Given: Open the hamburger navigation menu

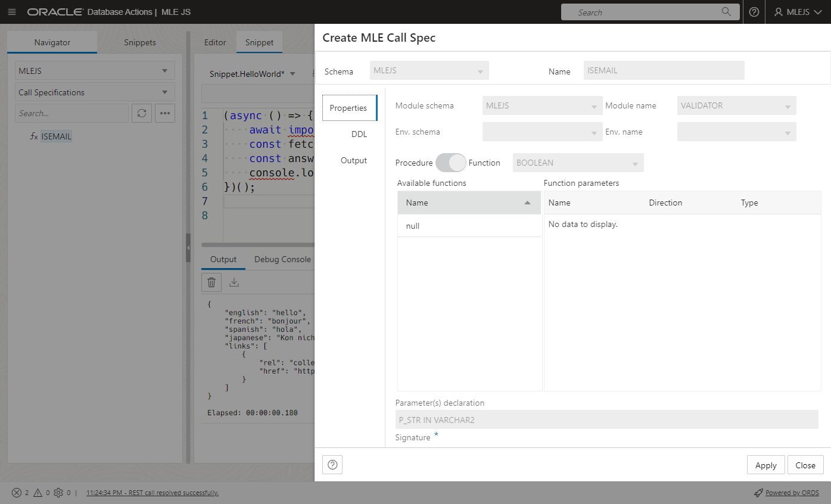Looking at the screenshot, I should pyautogui.click(x=12, y=12).
